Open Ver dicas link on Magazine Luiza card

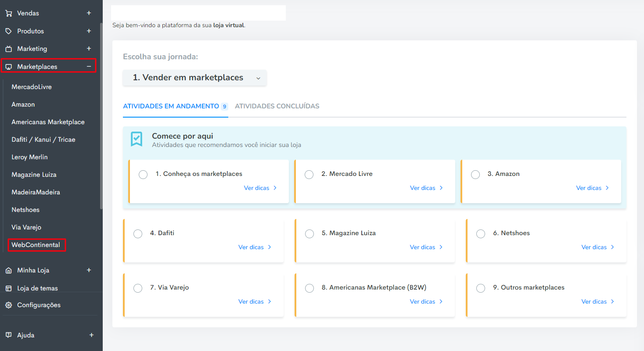422,247
